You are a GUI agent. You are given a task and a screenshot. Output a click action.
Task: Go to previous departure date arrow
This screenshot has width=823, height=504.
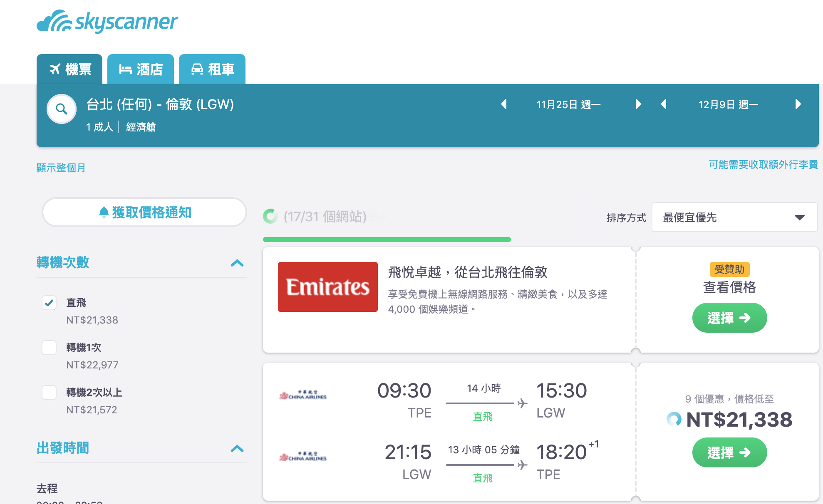point(504,104)
